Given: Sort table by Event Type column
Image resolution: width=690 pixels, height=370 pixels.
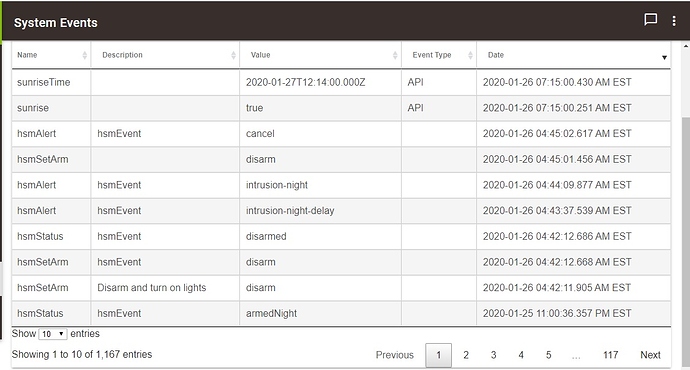Looking at the screenshot, I should [x=439, y=55].
